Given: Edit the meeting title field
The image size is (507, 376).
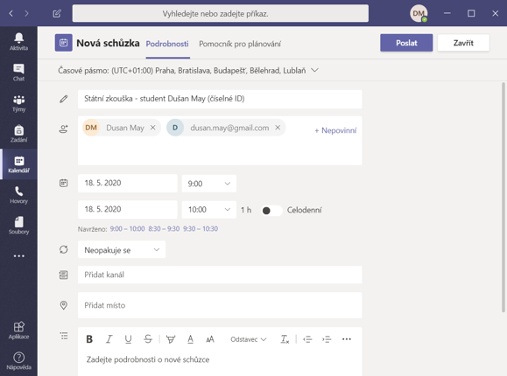Looking at the screenshot, I should click(x=220, y=99).
